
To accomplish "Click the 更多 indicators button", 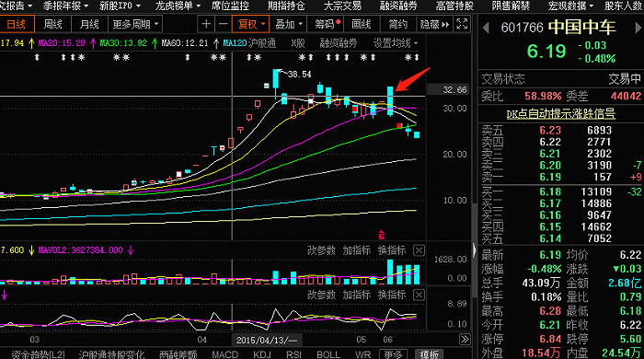I will click(393, 354).
